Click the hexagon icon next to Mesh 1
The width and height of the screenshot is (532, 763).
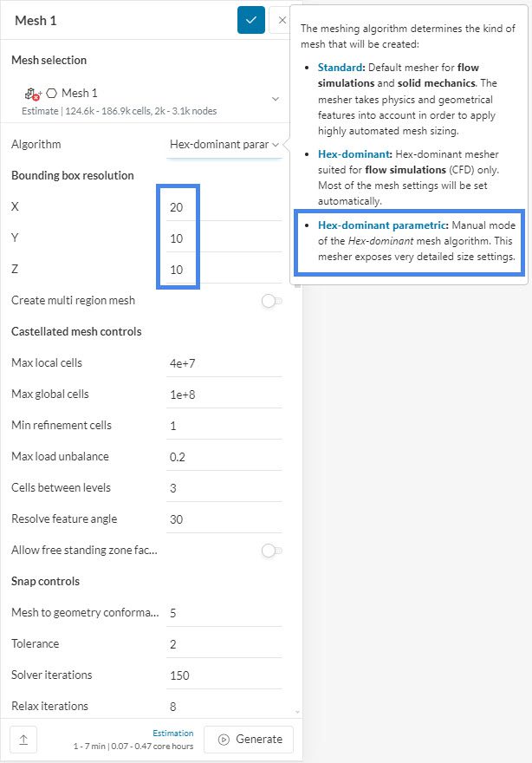(51, 93)
